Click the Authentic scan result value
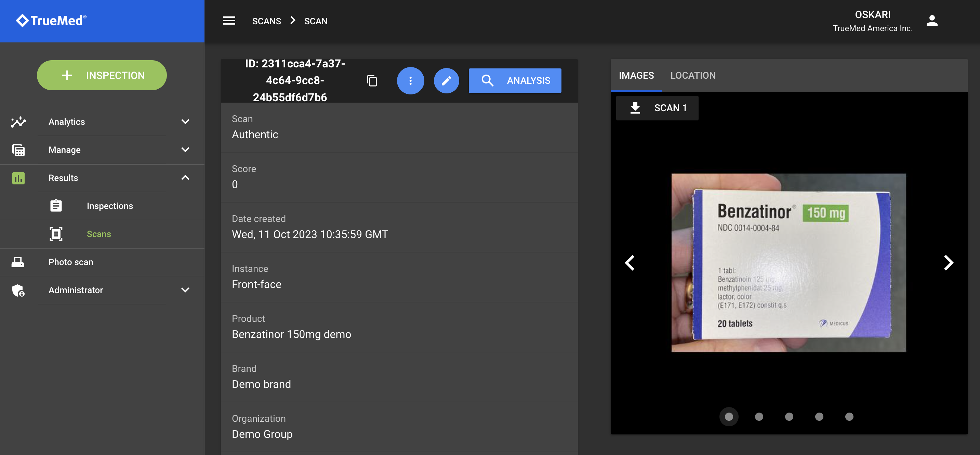Viewport: 980px width, 455px height. click(x=255, y=134)
